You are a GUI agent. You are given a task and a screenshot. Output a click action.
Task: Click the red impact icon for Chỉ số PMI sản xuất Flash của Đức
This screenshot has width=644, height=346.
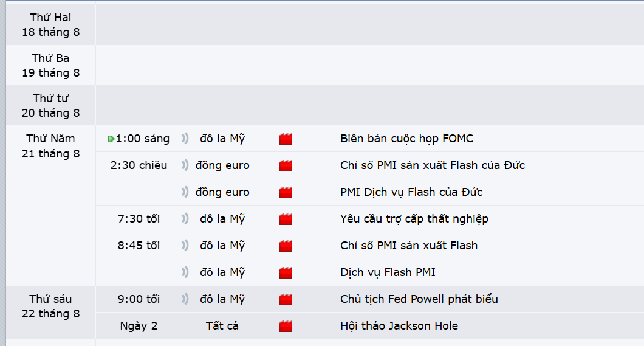(286, 165)
